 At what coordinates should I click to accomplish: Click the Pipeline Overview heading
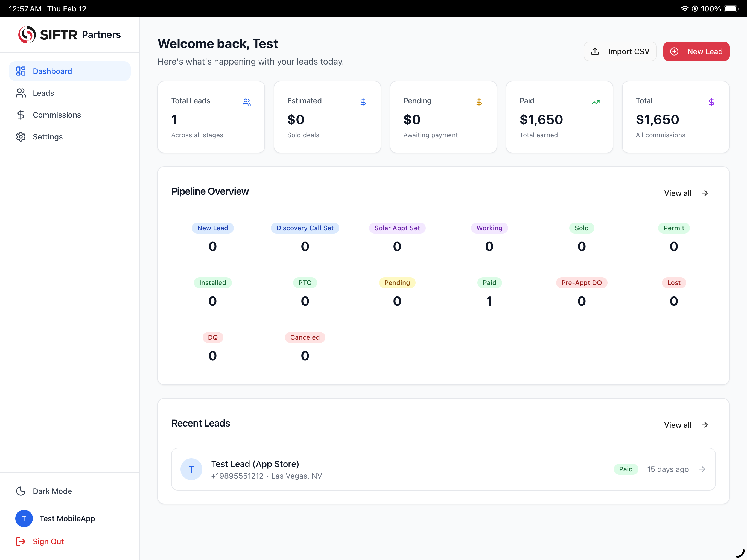pyautogui.click(x=210, y=191)
